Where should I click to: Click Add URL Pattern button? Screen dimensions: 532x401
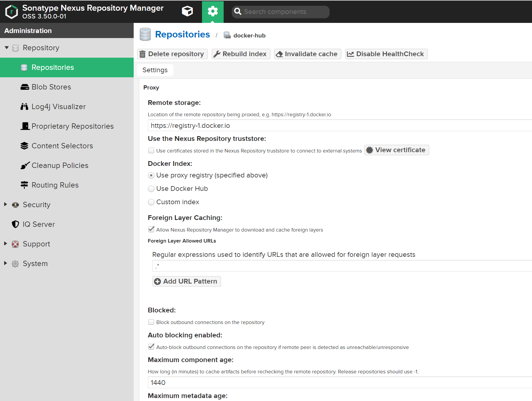[187, 282]
